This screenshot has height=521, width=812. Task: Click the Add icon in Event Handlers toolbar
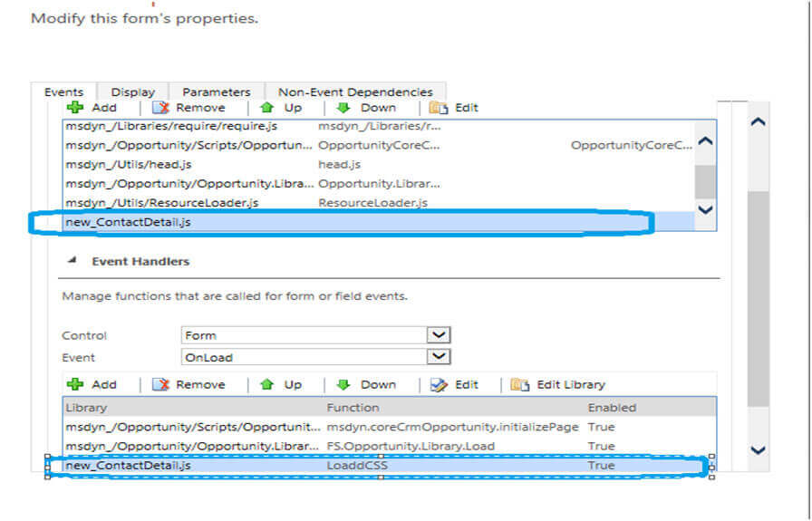pos(75,384)
